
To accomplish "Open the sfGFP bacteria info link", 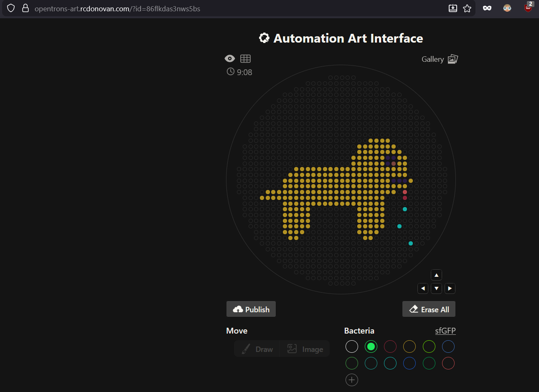I will [x=445, y=331].
